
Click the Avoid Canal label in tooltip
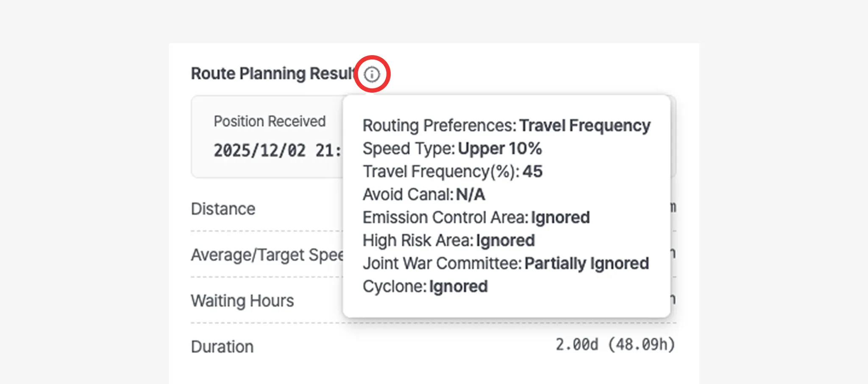(x=408, y=194)
